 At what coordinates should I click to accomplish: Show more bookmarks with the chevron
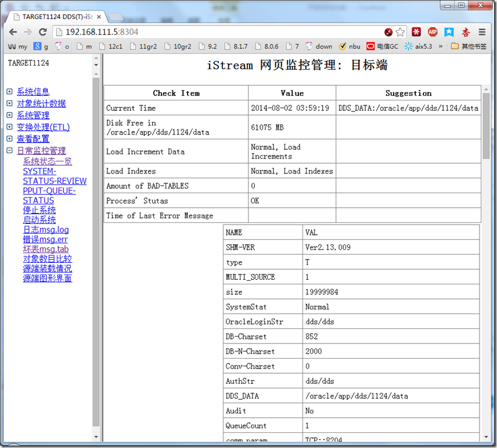441,46
